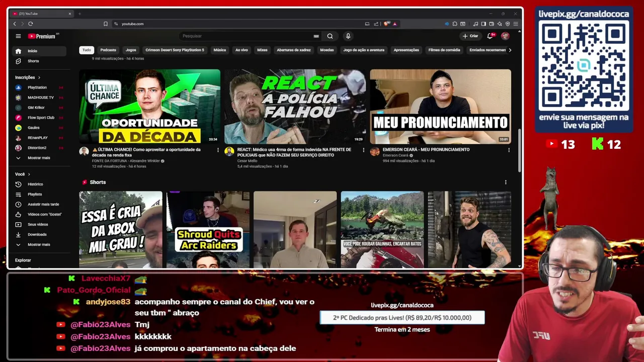644x362 pixels.
Task: Start voice search with the microphone icon
Action: pyautogui.click(x=348, y=36)
